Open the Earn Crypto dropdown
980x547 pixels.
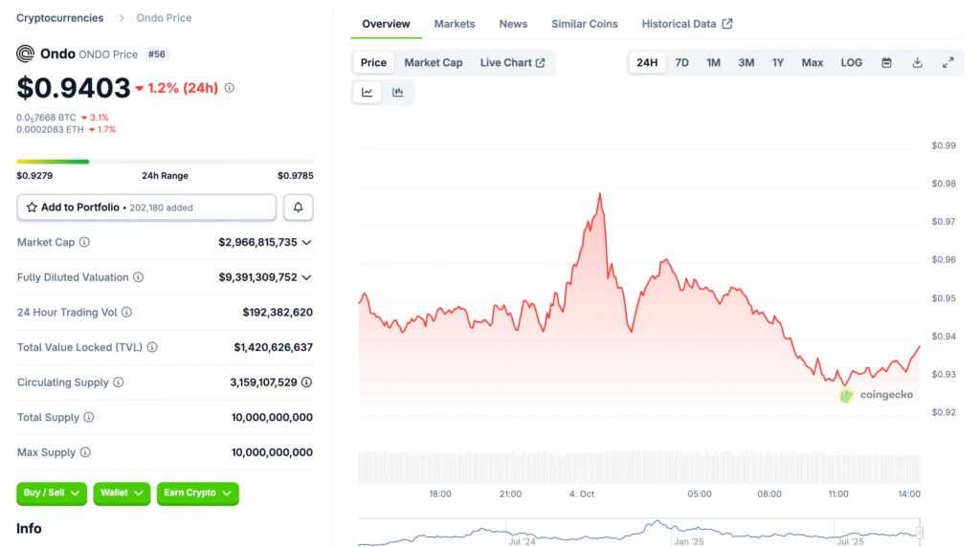click(197, 493)
